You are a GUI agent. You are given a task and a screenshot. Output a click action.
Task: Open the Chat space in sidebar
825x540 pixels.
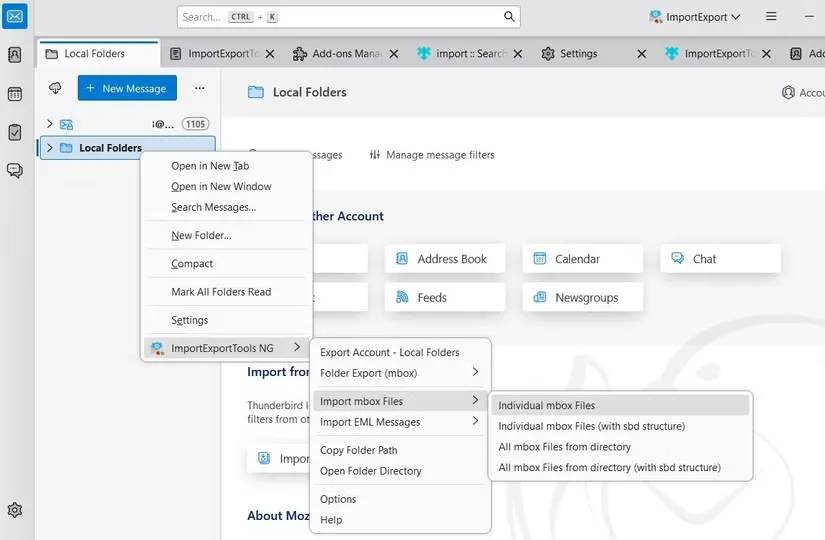point(15,171)
